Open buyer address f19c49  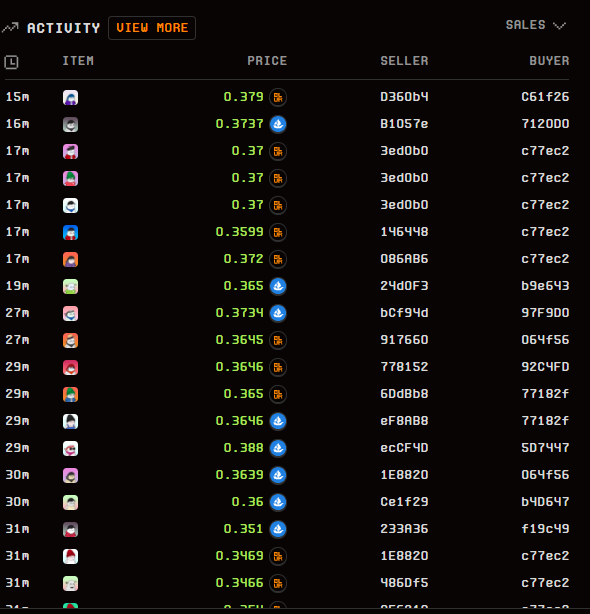545,529
